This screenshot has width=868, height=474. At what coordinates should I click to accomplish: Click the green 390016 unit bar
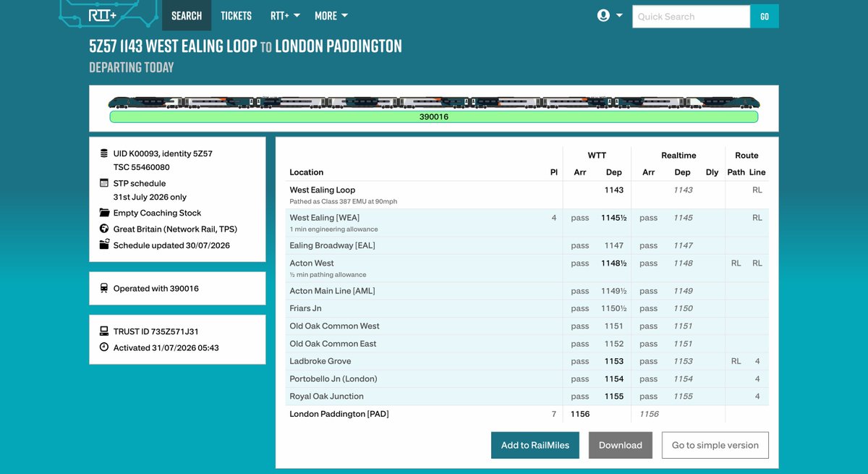pos(433,117)
